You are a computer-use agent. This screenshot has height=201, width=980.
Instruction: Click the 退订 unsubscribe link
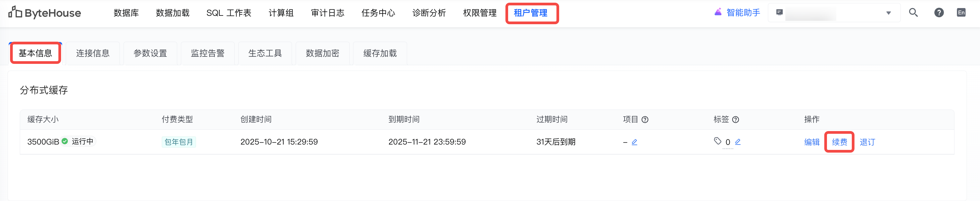coord(867,143)
